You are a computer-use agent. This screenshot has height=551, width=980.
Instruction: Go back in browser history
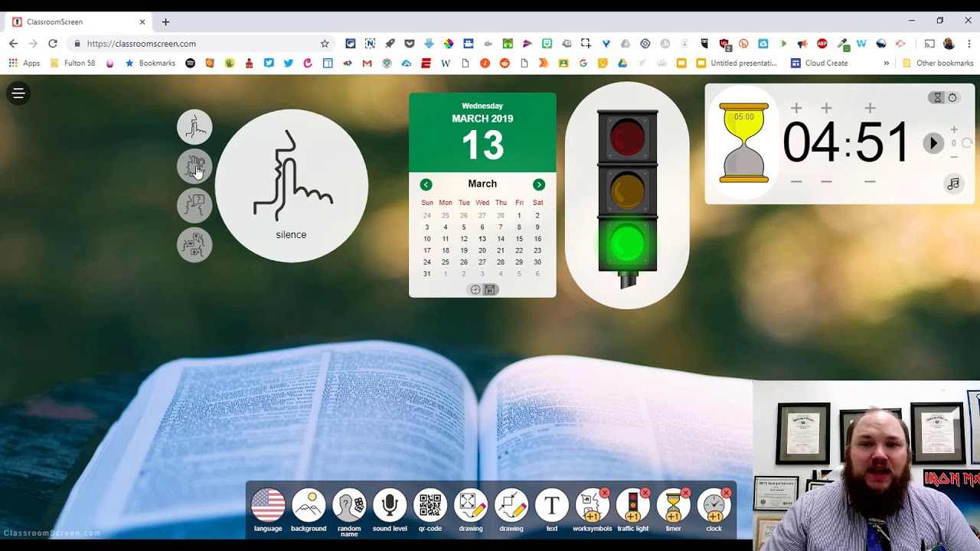click(13, 44)
